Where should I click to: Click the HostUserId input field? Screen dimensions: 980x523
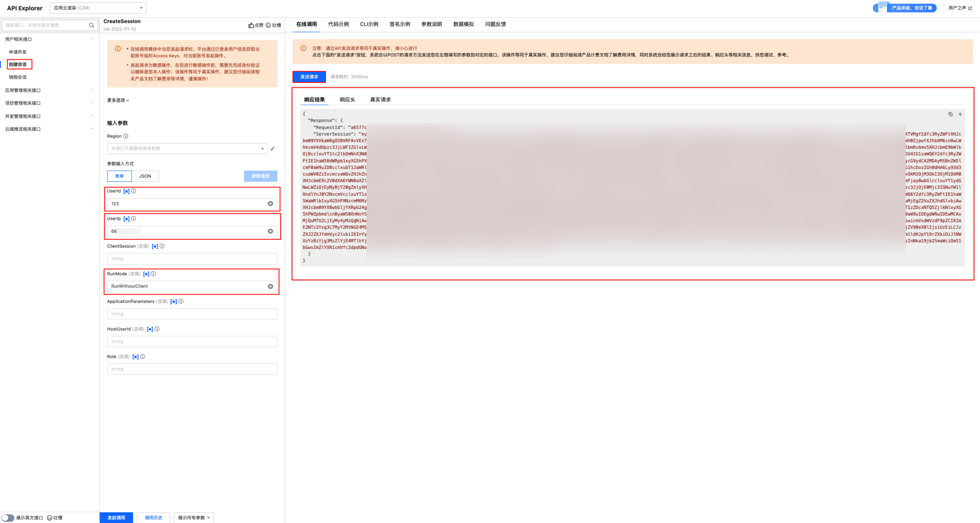(x=192, y=341)
